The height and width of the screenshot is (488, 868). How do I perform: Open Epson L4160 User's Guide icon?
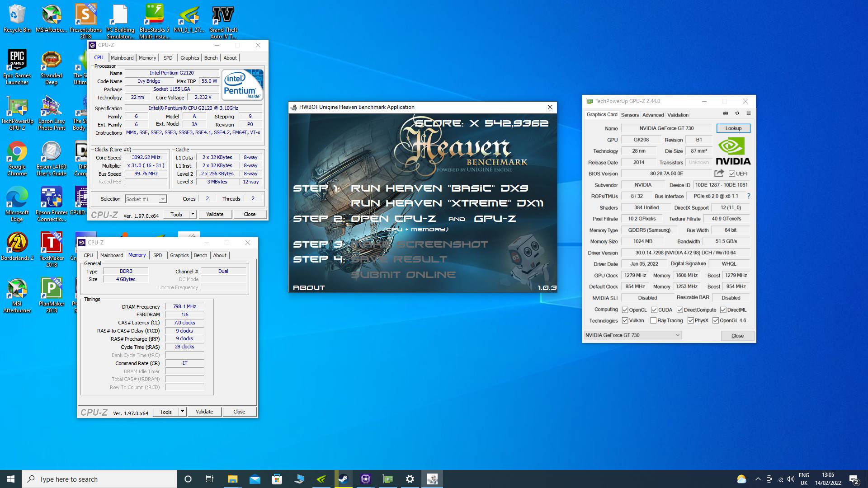click(x=51, y=159)
